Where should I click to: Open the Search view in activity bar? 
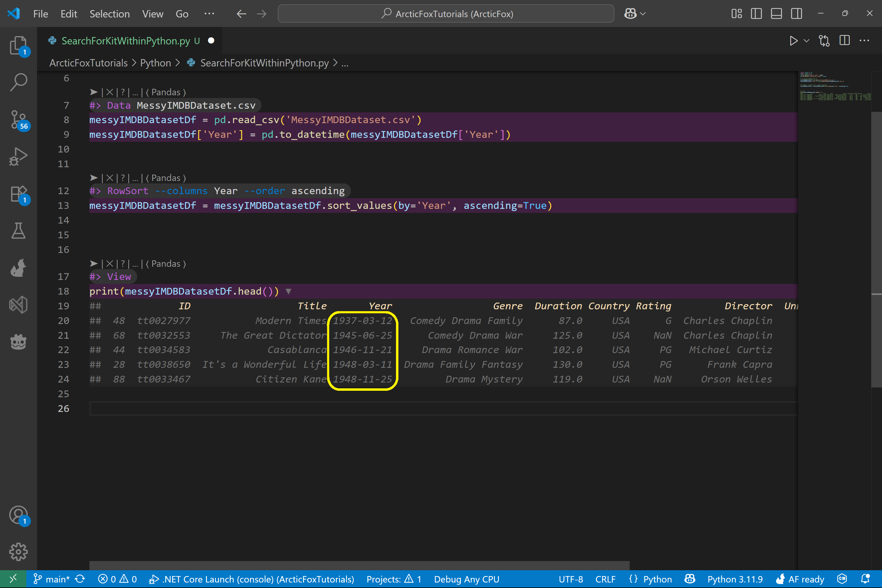point(18,82)
